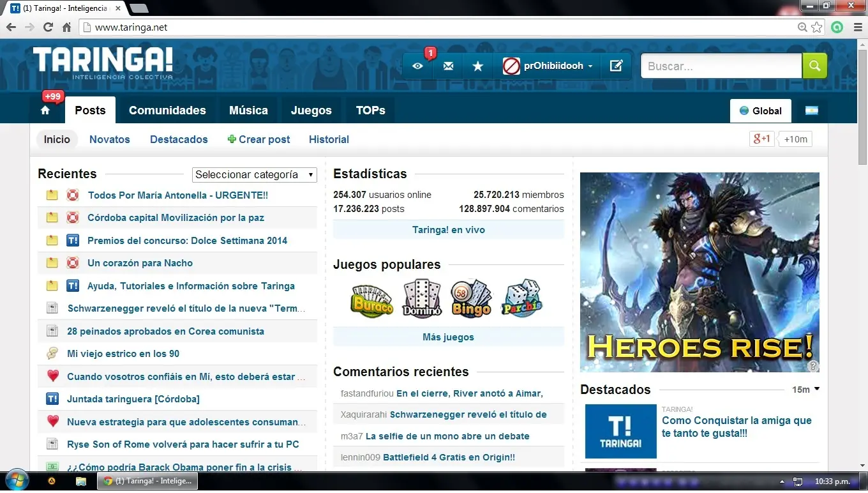Open the Destacados 15m time dropdown
Image resolution: width=868 pixels, height=493 pixels.
click(805, 390)
